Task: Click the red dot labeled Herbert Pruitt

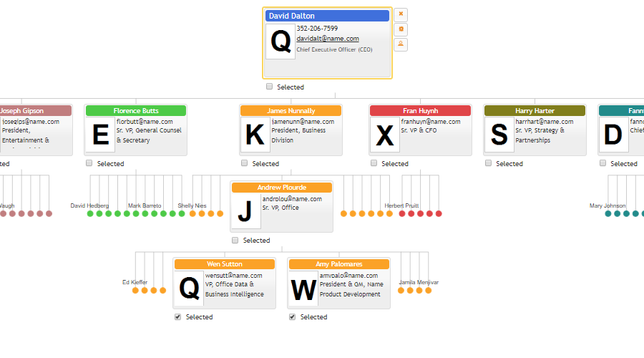Action: tap(402, 214)
